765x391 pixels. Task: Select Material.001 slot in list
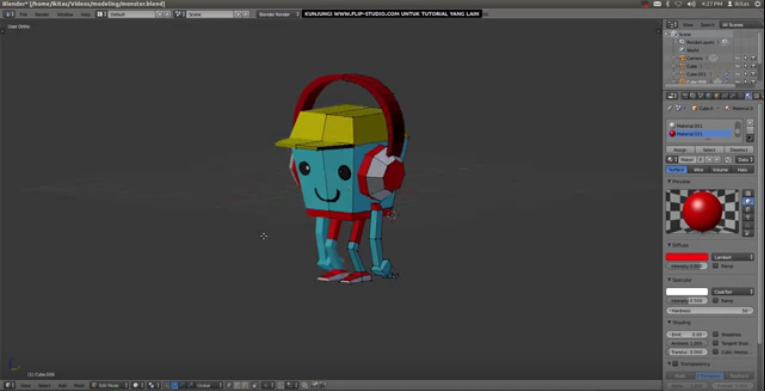click(x=700, y=125)
